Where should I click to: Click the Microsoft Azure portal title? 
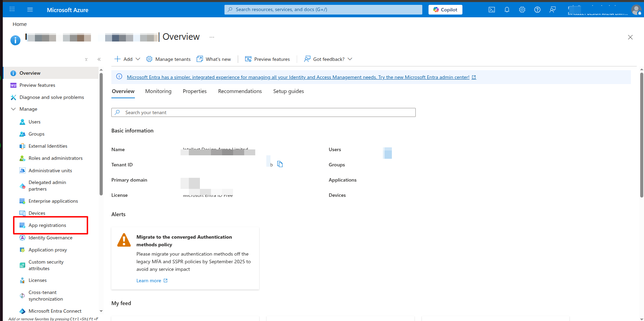67,10
